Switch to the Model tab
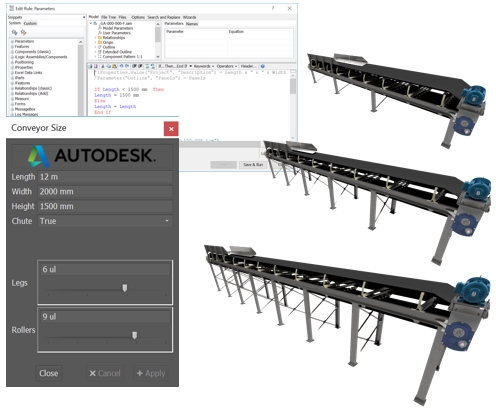This screenshot has width=496, height=409. pos(94,17)
